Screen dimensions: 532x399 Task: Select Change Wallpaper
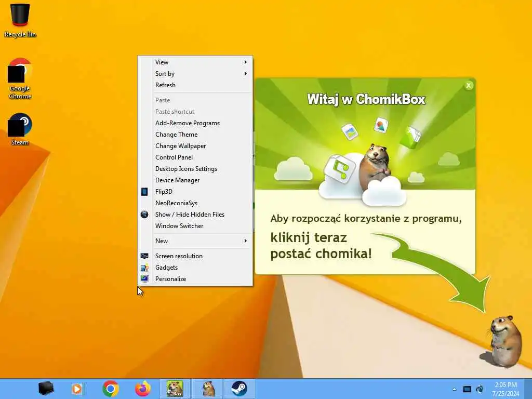click(202, 146)
